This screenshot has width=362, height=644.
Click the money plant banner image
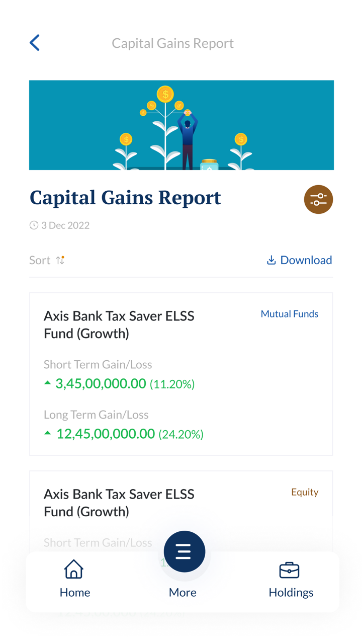[181, 125]
